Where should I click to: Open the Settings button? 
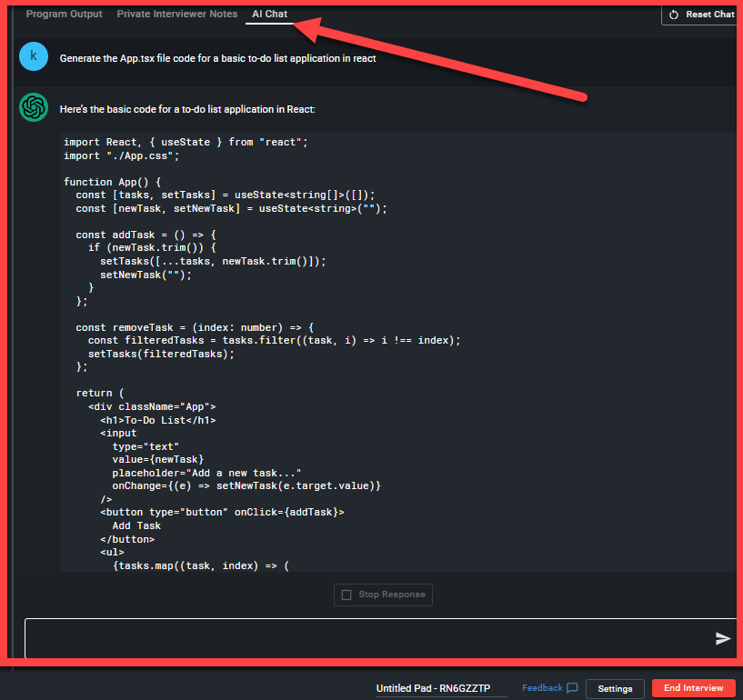(x=615, y=688)
